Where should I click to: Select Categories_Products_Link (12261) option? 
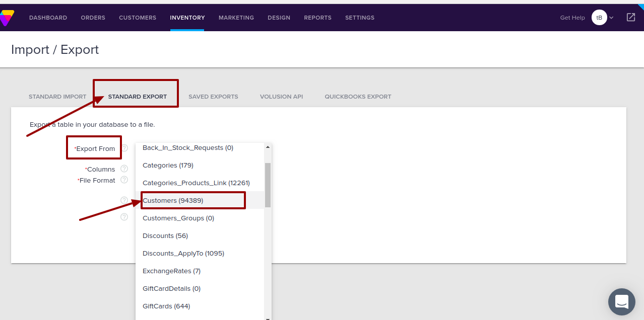[200, 183]
